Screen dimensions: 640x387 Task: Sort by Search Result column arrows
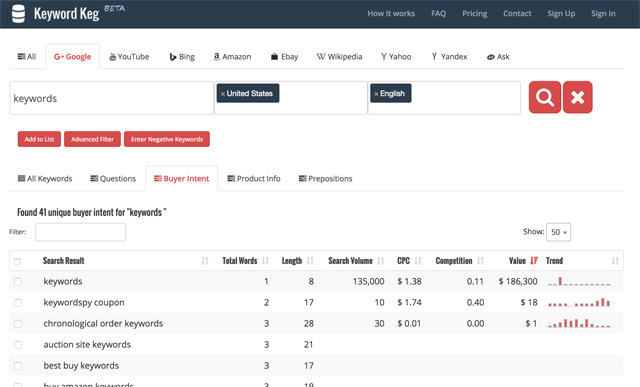pyautogui.click(x=205, y=261)
